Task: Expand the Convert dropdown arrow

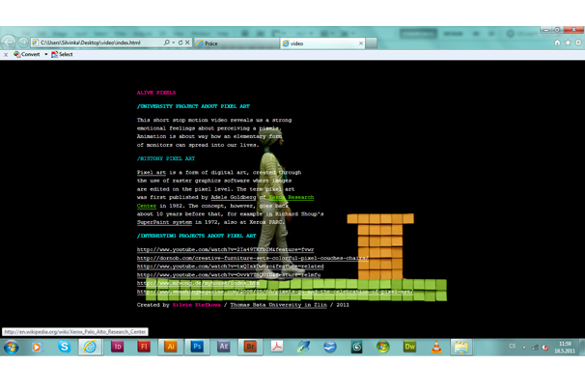Action: pyautogui.click(x=46, y=55)
